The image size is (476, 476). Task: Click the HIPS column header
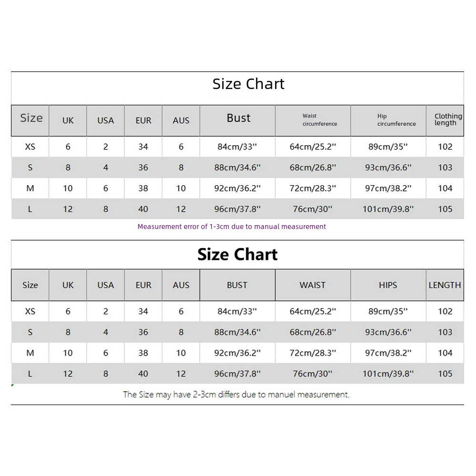[388, 285]
